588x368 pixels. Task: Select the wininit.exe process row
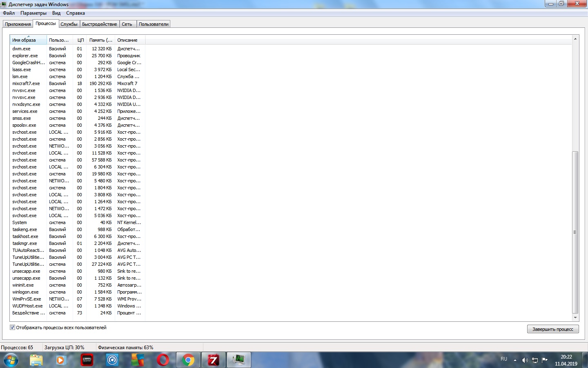coord(78,285)
